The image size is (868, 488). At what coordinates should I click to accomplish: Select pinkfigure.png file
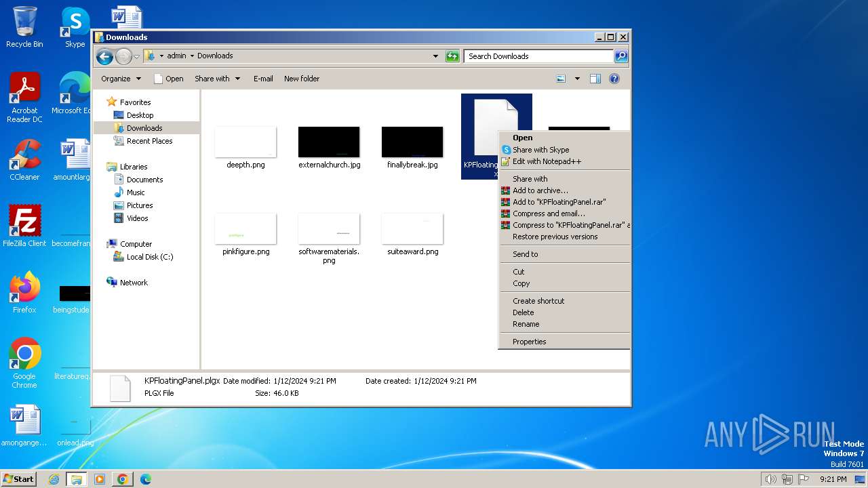pyautogui.click(x=245, y=235)
